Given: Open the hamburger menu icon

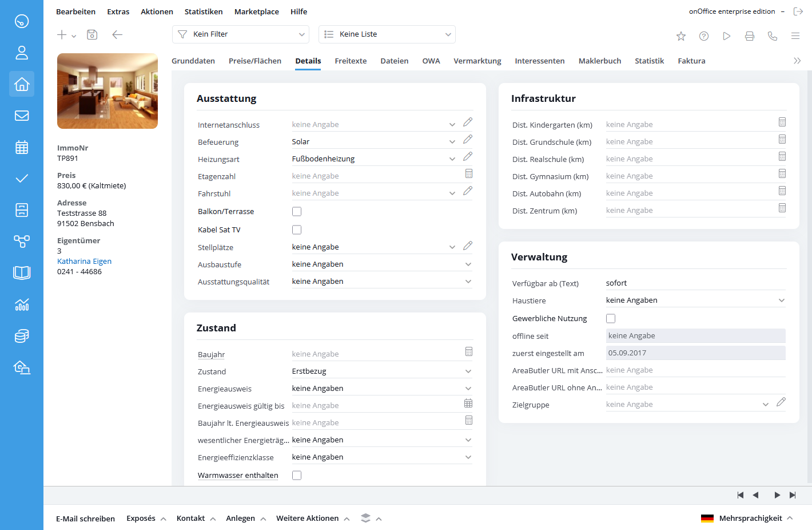Looking at the screenshot, I should click(795, 36).
